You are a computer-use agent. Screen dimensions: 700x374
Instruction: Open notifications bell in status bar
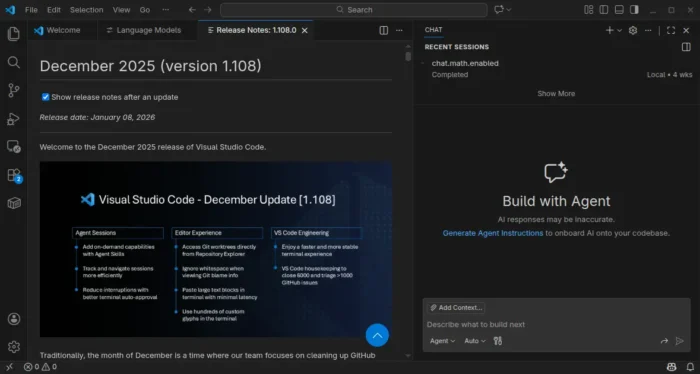(690, 367)
